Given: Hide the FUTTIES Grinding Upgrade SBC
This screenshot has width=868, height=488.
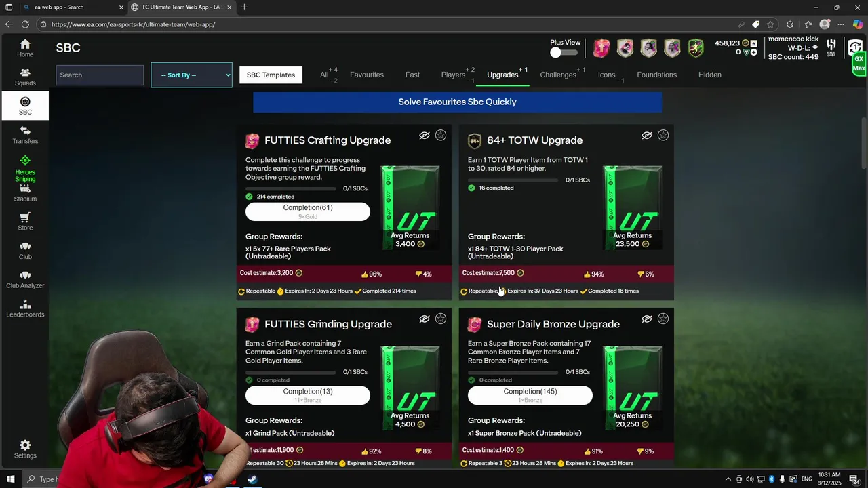Looking at the screenshot, I should click(425, 319).
